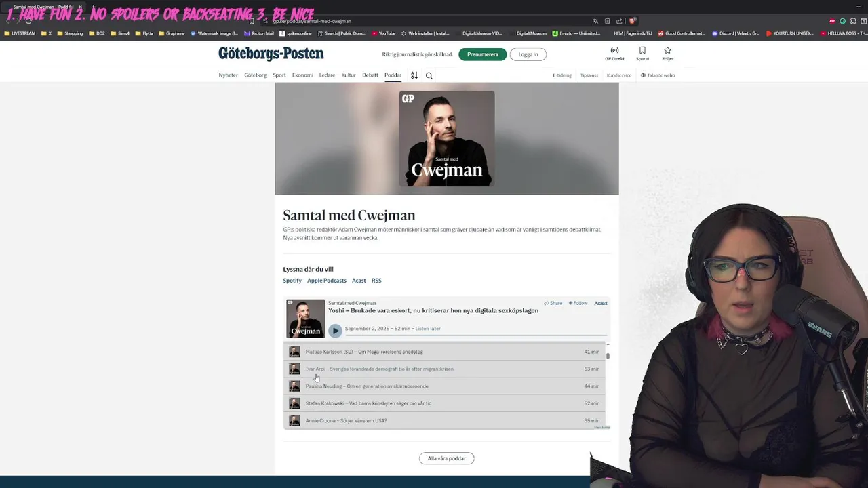The image size is (868, 488).
Task: Open the Watermark Image bookmark
Action: (x=214, y=33)
